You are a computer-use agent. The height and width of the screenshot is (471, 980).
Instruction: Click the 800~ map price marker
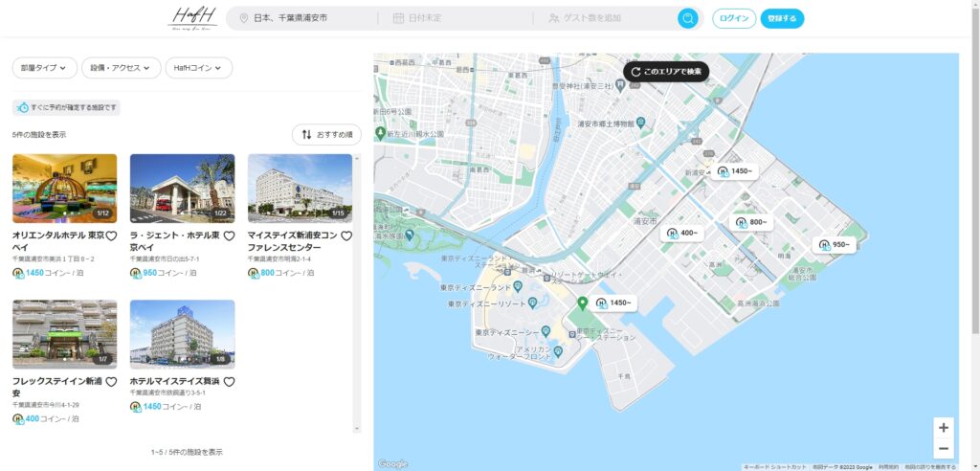pyautogui.click(x=750, y=222)
